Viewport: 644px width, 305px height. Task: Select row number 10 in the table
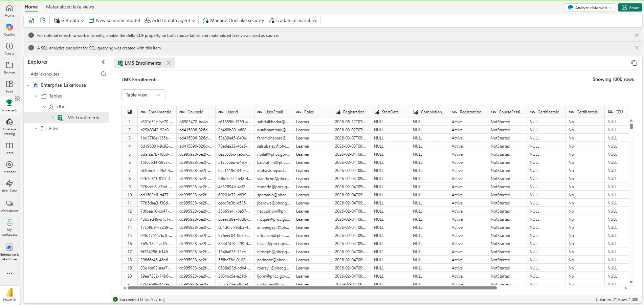pos(130,195)
